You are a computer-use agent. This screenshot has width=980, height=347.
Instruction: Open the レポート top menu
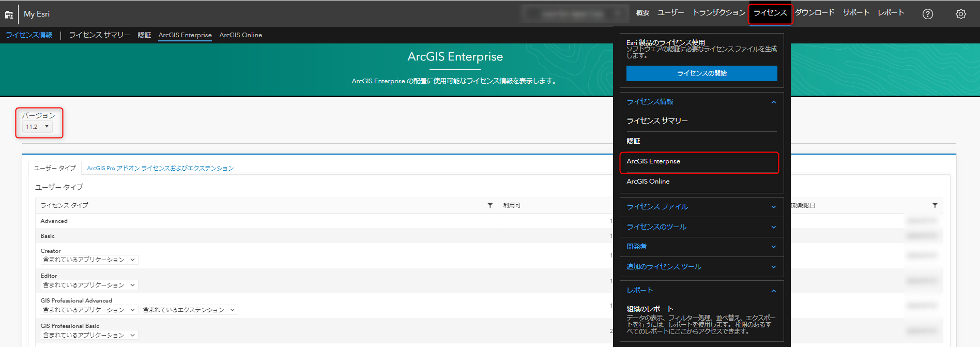[891, 13]
